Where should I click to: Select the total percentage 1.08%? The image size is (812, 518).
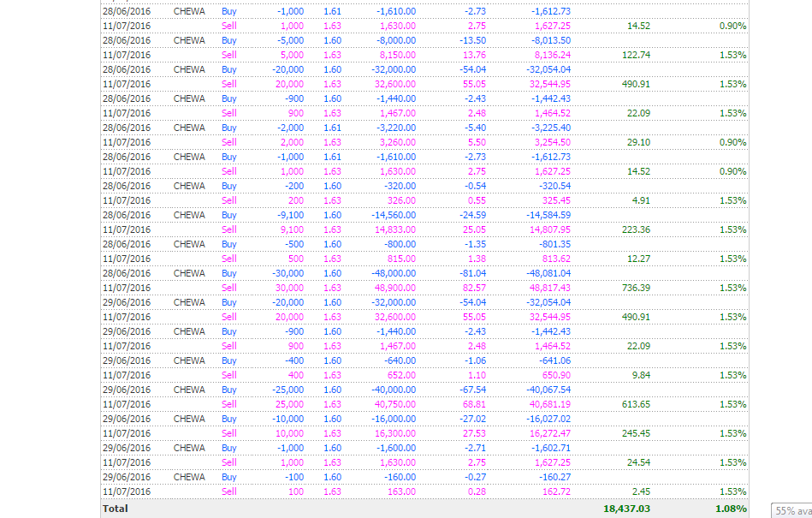pyautogui.click(x=732, y=508)
